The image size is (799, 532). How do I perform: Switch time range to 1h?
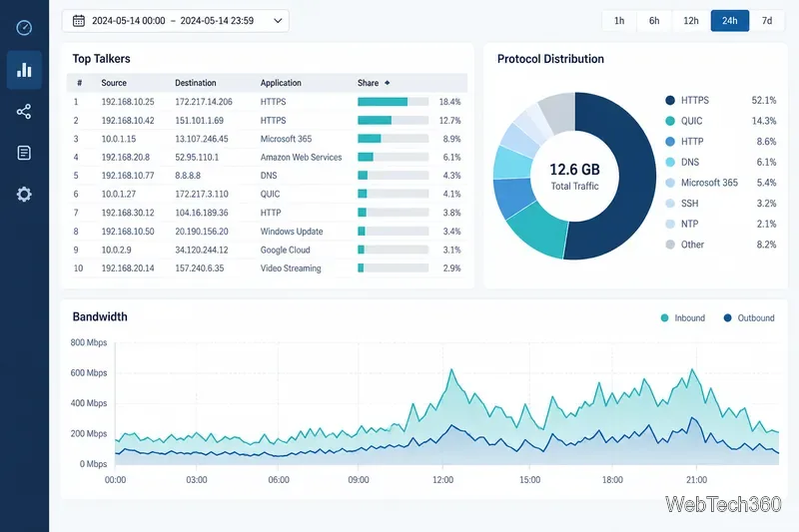pyautogui.click(x=619, y=21)
